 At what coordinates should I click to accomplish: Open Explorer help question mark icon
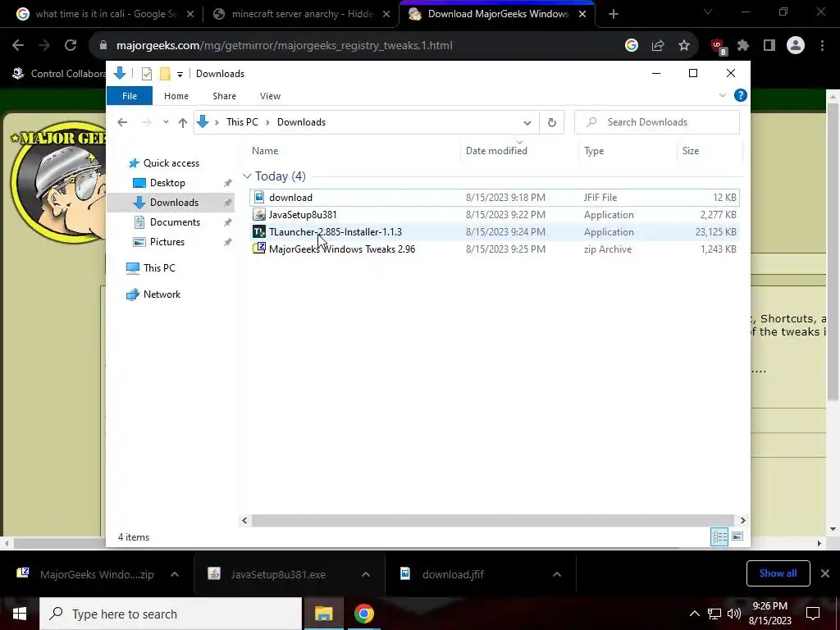tap(741, 95)
